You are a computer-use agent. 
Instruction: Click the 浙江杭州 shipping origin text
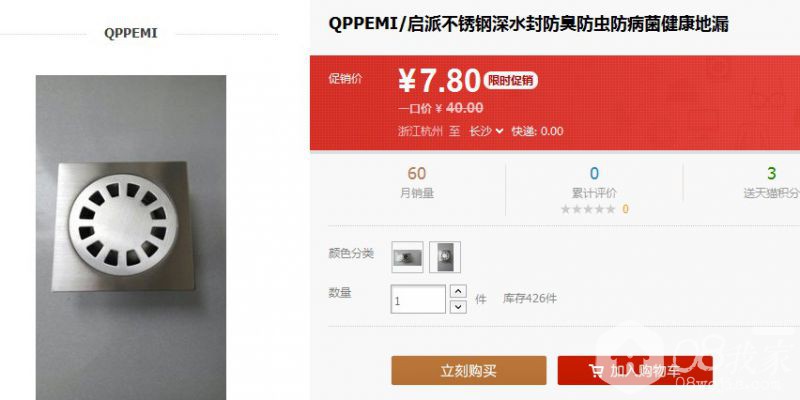[x=420, y=131]
